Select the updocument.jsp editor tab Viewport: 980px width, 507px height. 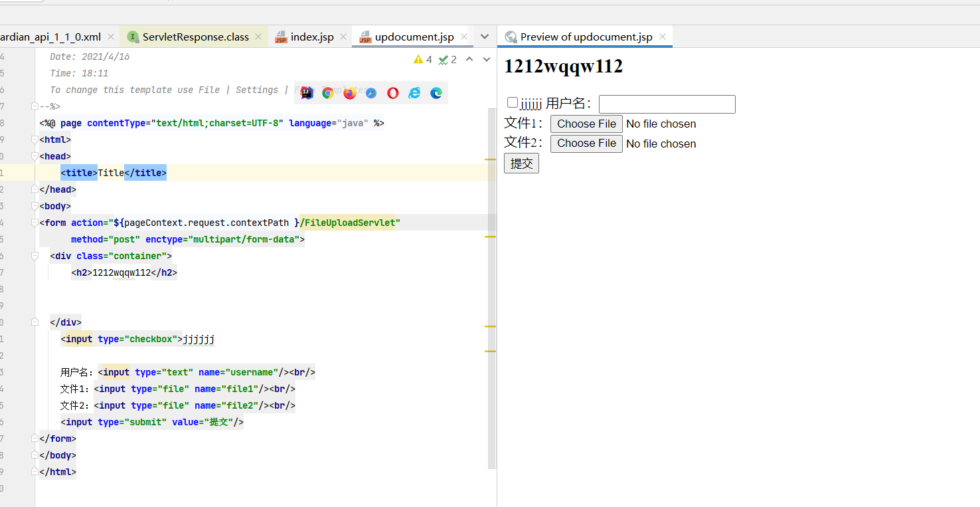tap(413, 37)
